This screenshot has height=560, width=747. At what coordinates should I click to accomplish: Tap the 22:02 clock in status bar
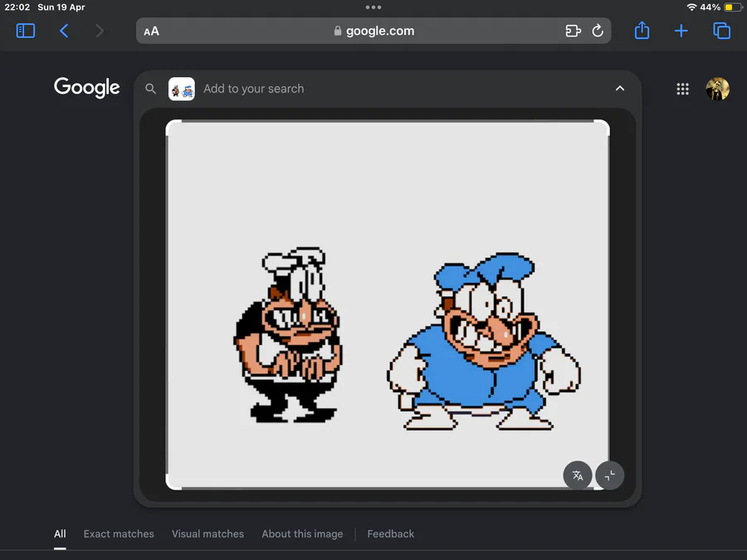pyautogui.click(x=17, y=7)
